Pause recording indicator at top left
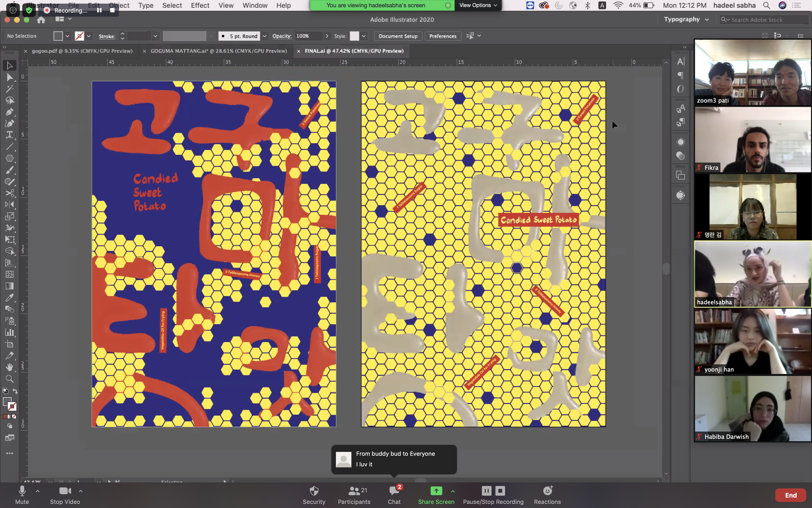 pos(99,10)
